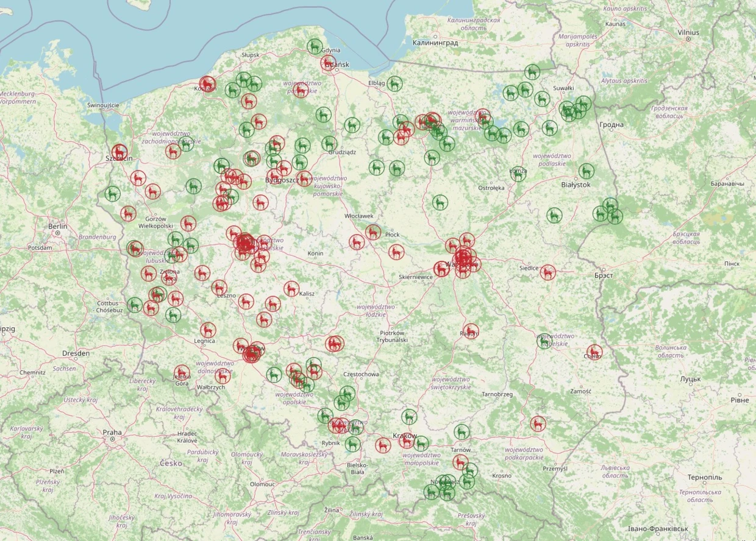This screenshot has width=756, height=541.
Task: Select the red deer marker at Koszalin
Action: pos(208,84)
